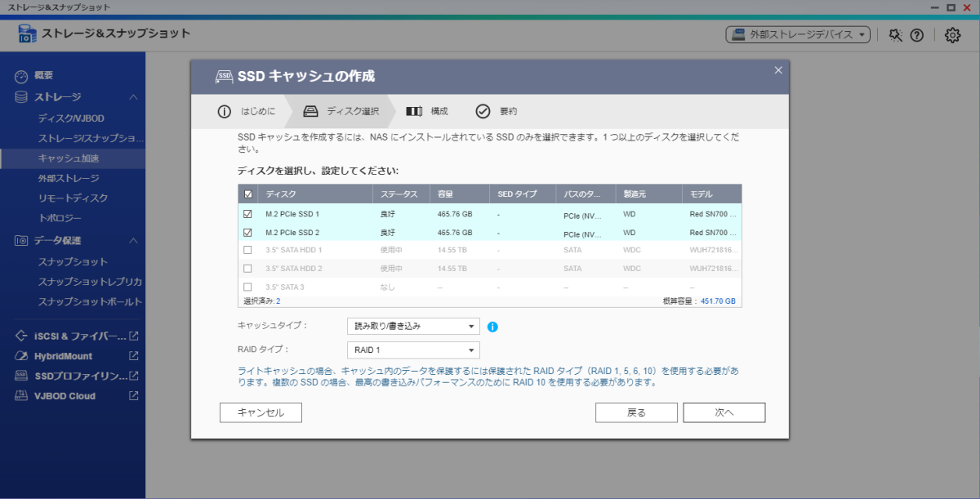
Task: Open HybridMount external-link arrow
Action: (x=134, y=356)
